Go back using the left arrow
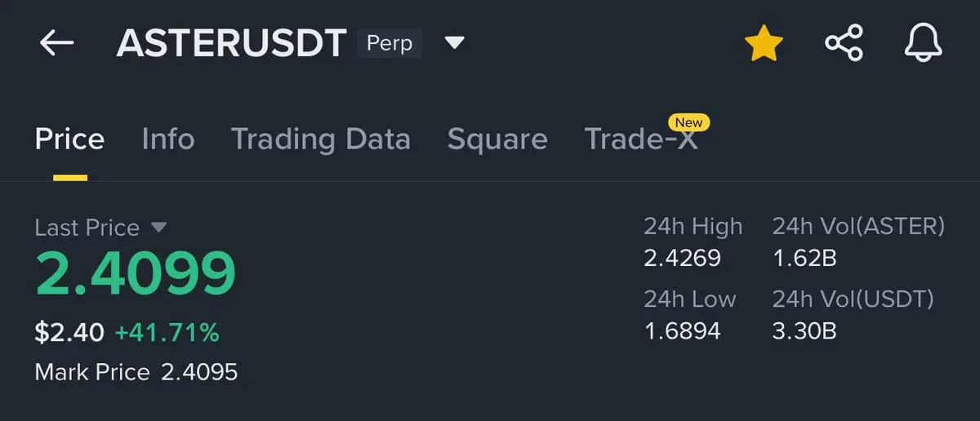 pyautogui.click(x=56, y=43)
